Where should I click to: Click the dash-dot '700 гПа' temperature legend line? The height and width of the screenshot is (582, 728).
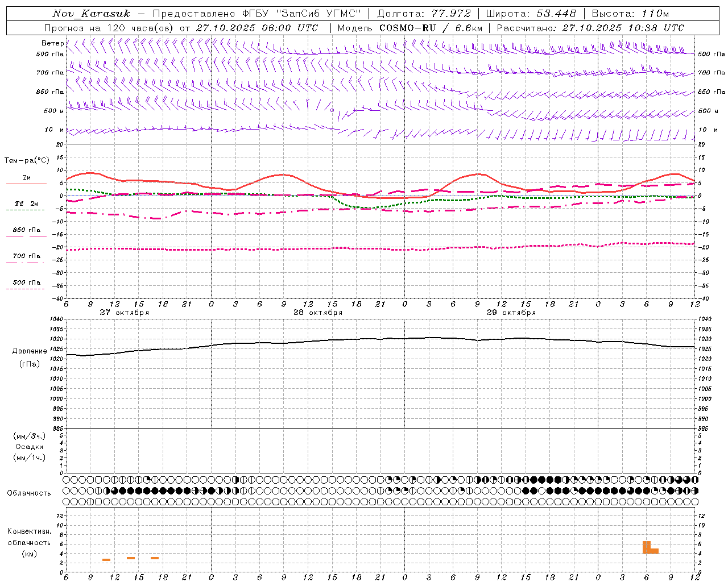[x=26, y=263]
